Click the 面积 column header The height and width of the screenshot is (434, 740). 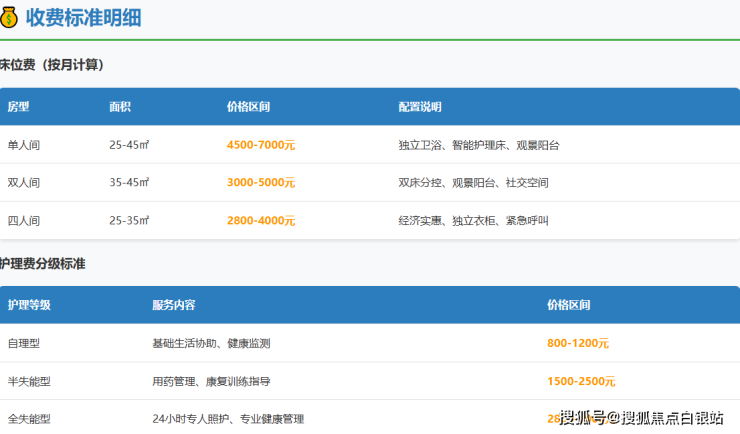pyautogui.click(x=120, y=107)
